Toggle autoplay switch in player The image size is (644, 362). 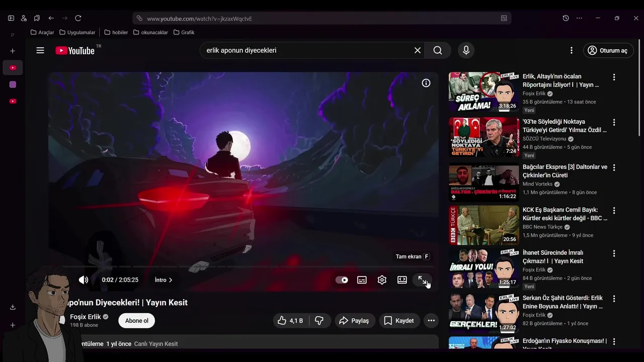(x=342, y=280)
